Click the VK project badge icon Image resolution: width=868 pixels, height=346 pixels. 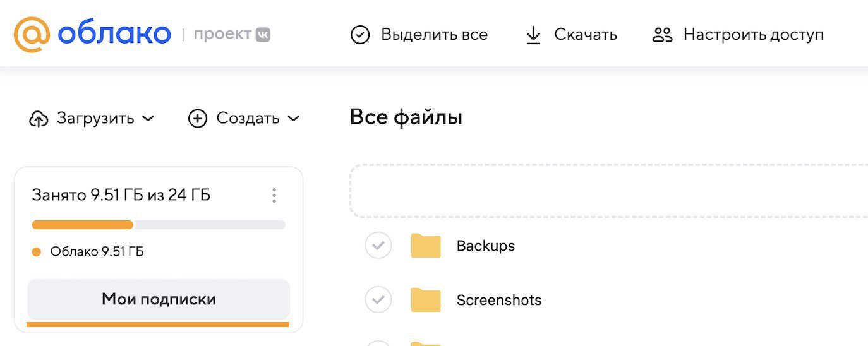(x=263, y=35)
